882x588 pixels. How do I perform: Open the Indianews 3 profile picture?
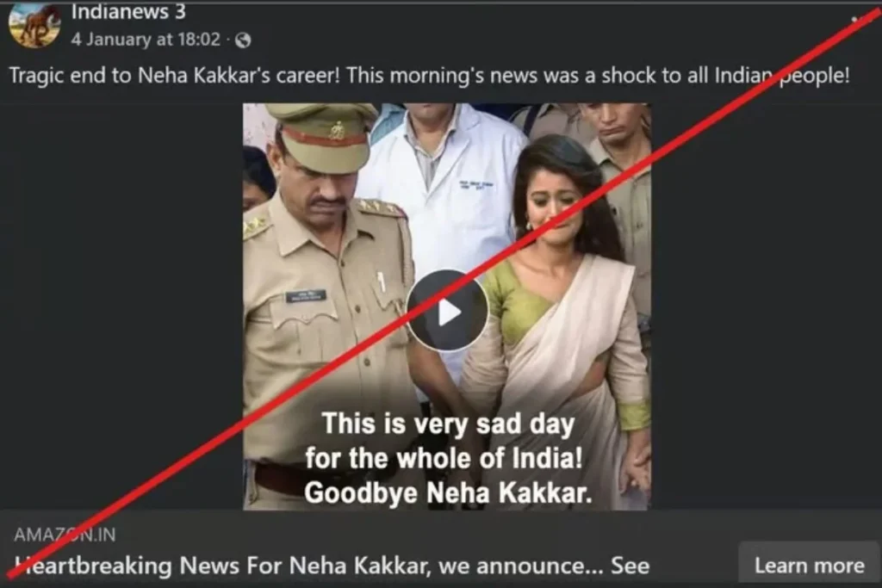(x=34, y=25)
